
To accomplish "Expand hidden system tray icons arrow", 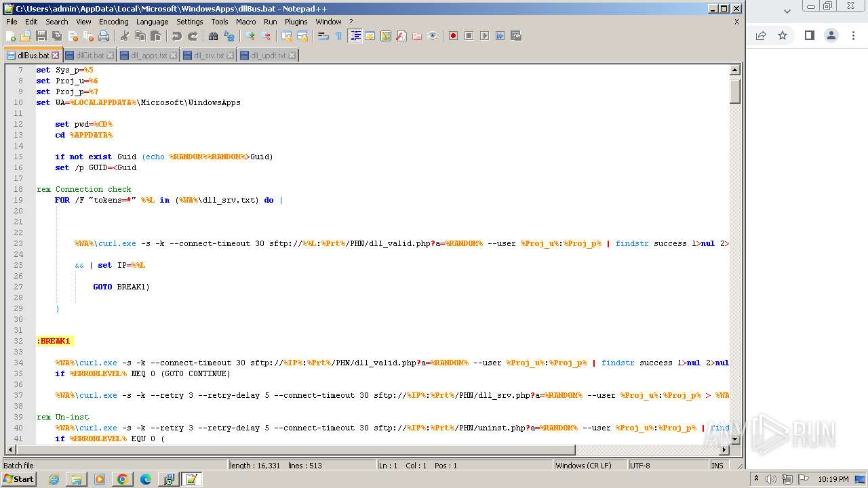I will tap(757, 479).
